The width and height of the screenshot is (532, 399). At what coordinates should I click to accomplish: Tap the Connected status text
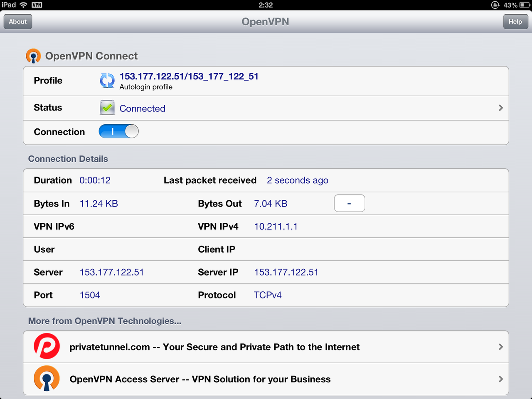pos(143,108)
